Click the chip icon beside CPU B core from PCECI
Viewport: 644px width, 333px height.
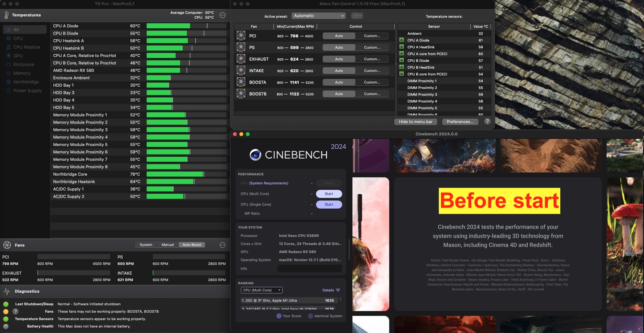point(402,74)
